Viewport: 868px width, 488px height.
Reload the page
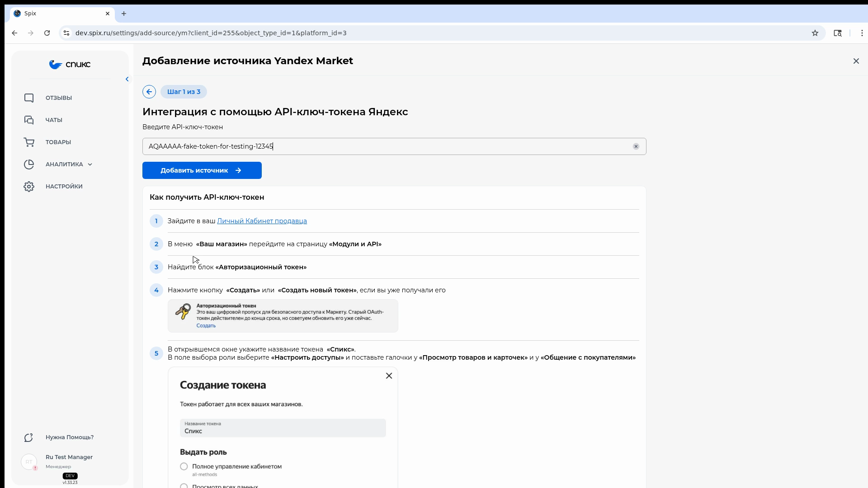(47, 33)
